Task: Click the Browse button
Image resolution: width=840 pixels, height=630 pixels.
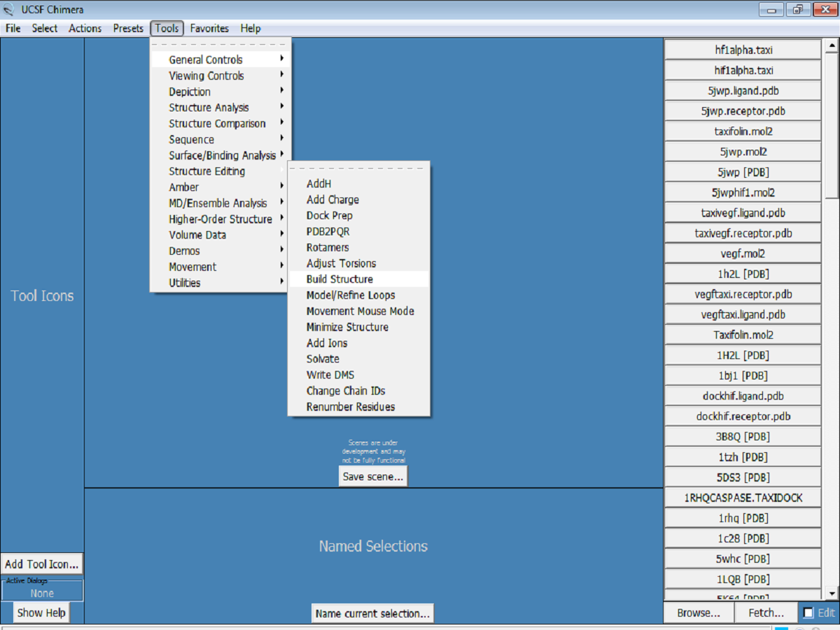Action: coord(699,612)
